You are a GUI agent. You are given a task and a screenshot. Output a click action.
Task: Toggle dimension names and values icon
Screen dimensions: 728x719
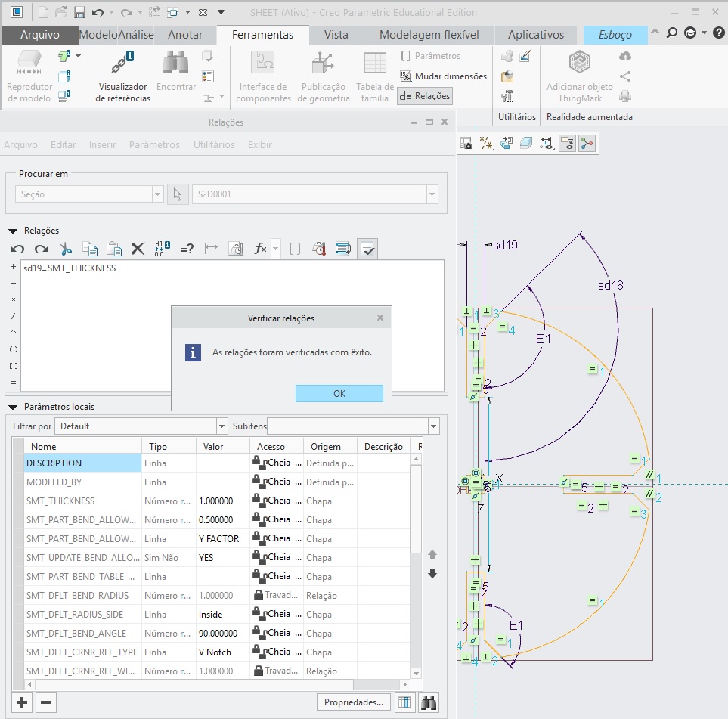coord(162,249)
